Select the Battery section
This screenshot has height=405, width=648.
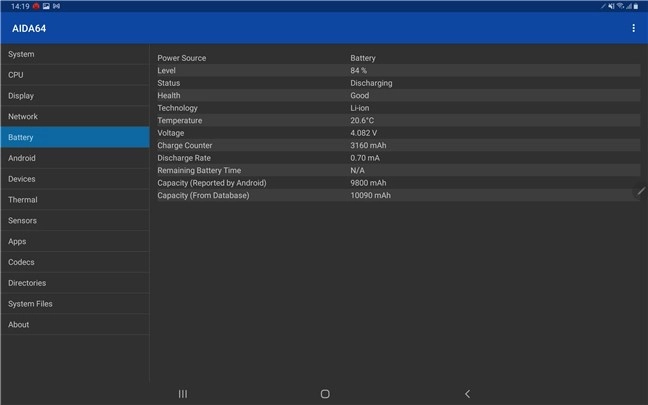tap(75, 137)
